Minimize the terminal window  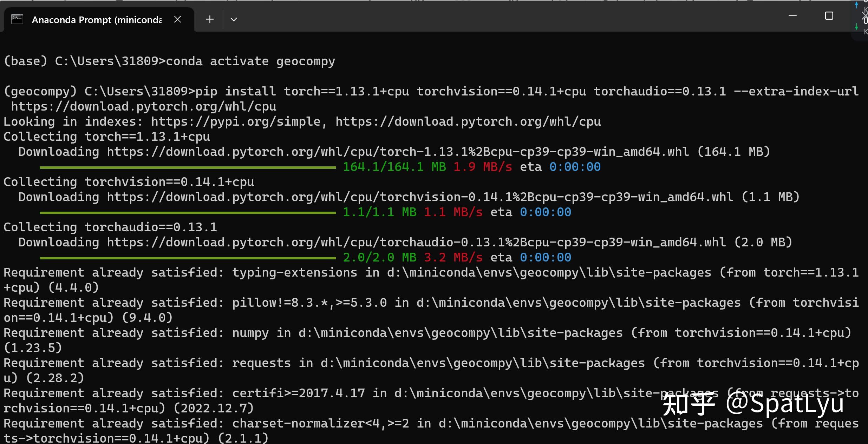[x=793, y=15]
